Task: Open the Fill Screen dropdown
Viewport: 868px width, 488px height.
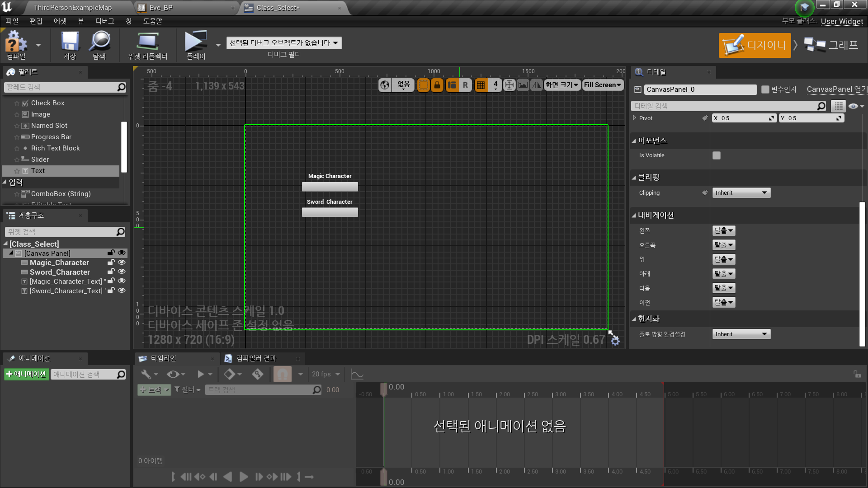Action: click(x=603, y=85)
